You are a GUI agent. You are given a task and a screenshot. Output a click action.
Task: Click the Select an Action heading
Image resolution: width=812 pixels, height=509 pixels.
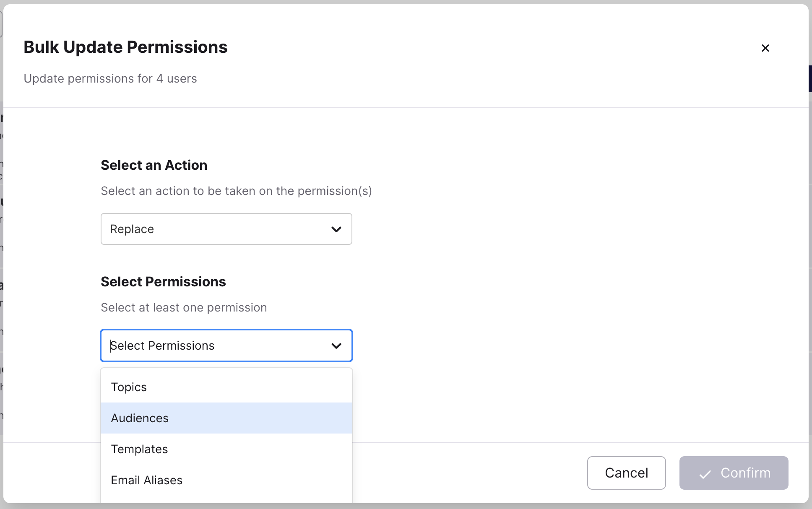coord(154,165)
